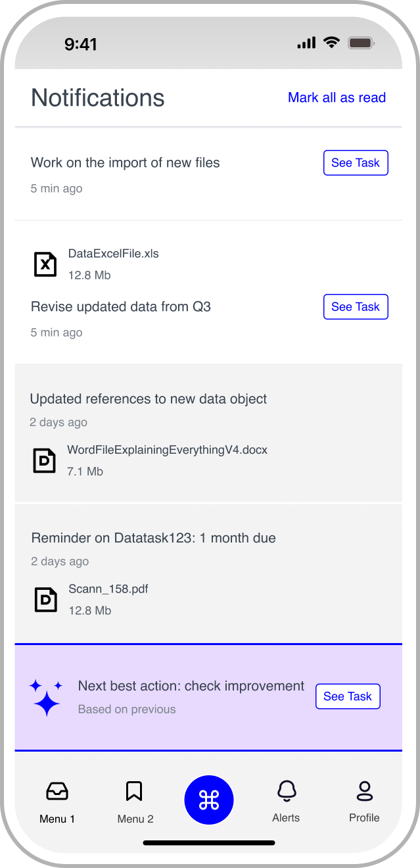Select Mark all as read link

click(x=337, y=97)
